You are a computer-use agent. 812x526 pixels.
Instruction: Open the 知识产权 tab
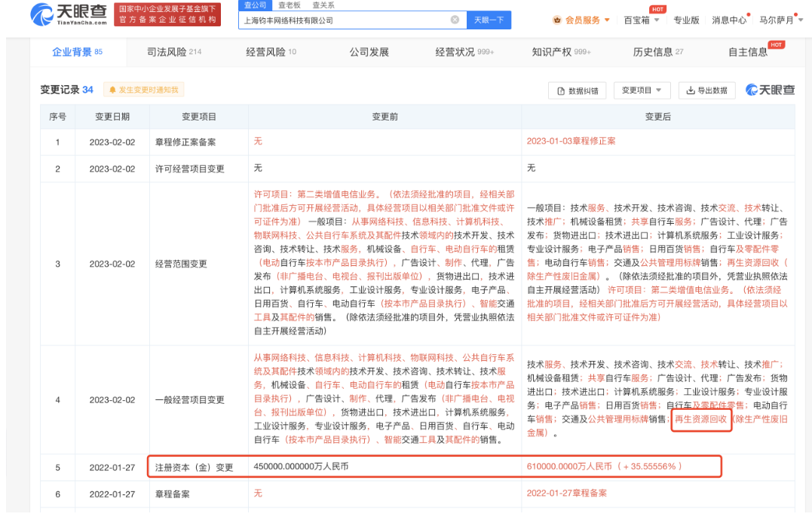[x=562, y=52]
